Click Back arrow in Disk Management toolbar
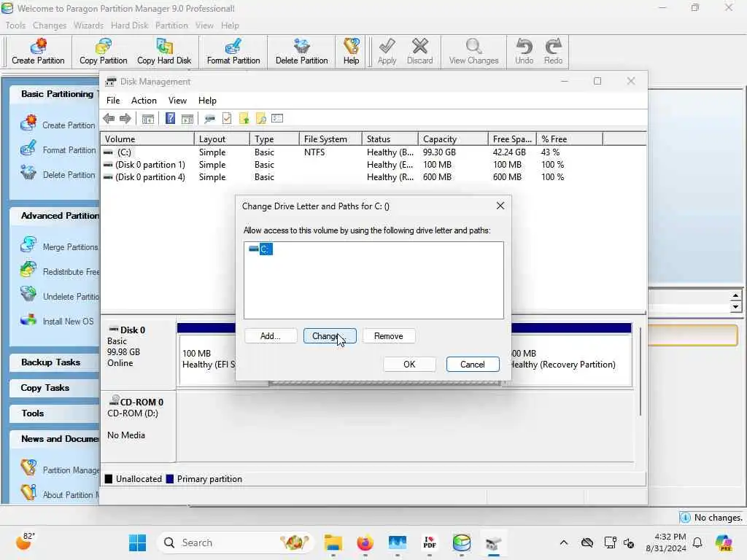The image size is (747, 560). (109, 119)
